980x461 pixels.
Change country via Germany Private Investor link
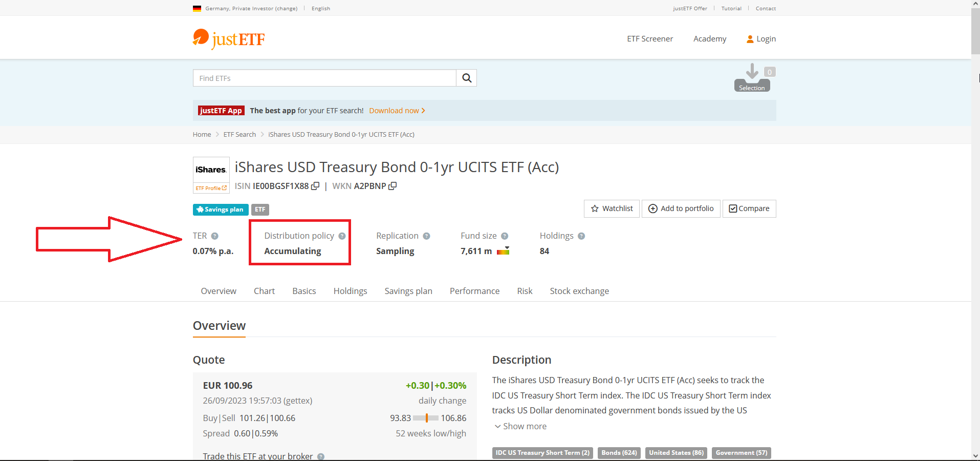tap(251, 8)
